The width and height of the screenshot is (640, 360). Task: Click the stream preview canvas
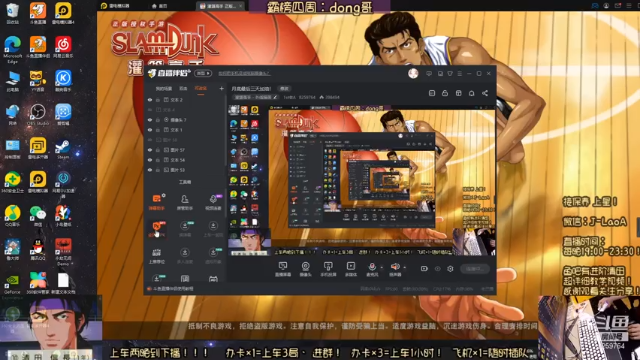point(361,180)
